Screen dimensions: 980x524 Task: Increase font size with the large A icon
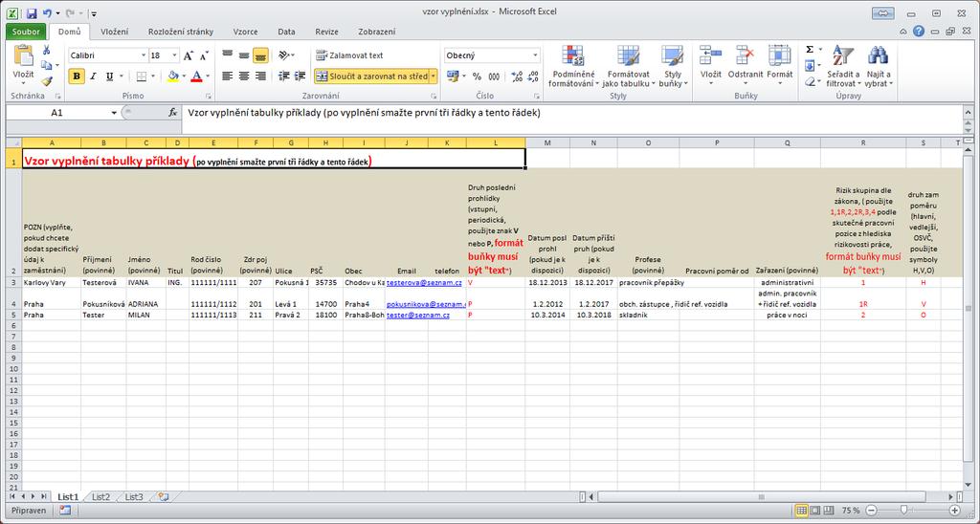coord(189,55)
